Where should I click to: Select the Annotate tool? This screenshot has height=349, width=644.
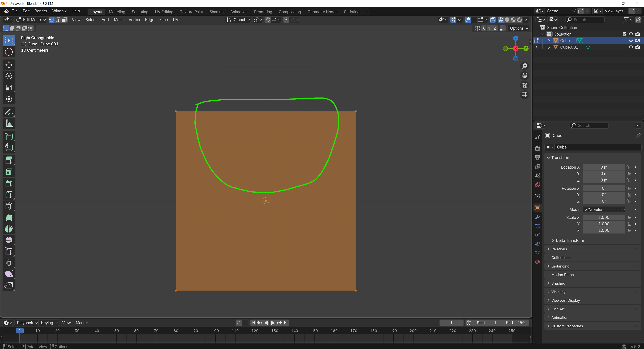[9, 112]
